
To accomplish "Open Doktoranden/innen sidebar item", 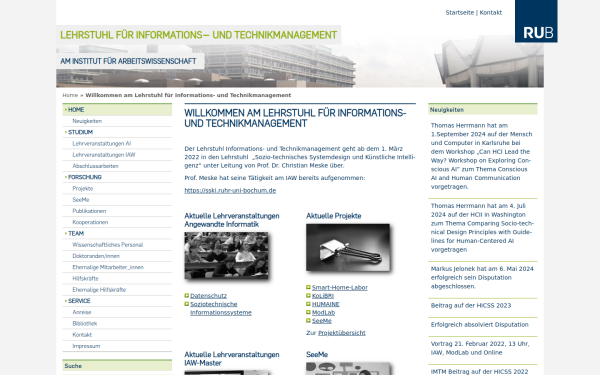I will tap(96, 256).
